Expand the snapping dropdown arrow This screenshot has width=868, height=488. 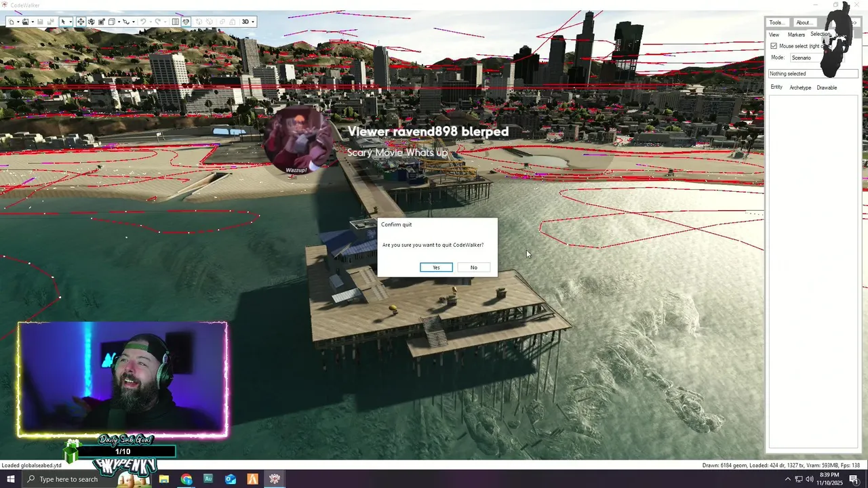tap(134, 22)
